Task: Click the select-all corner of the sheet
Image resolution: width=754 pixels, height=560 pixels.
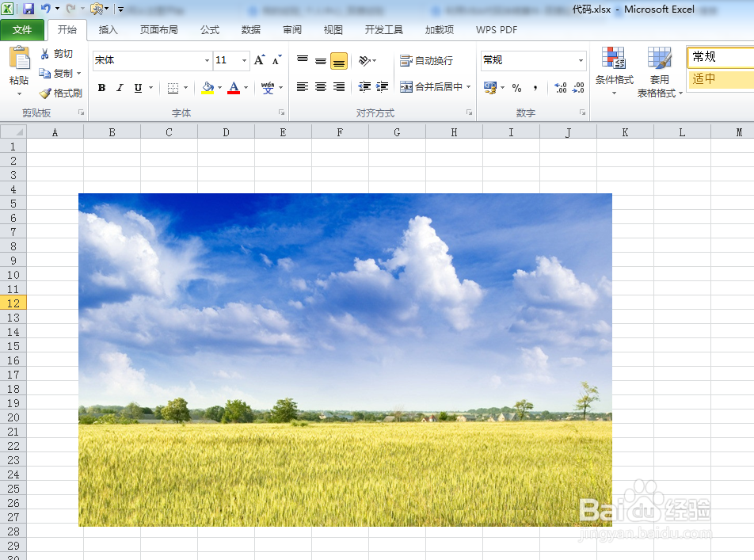Action: click(13, 131)
